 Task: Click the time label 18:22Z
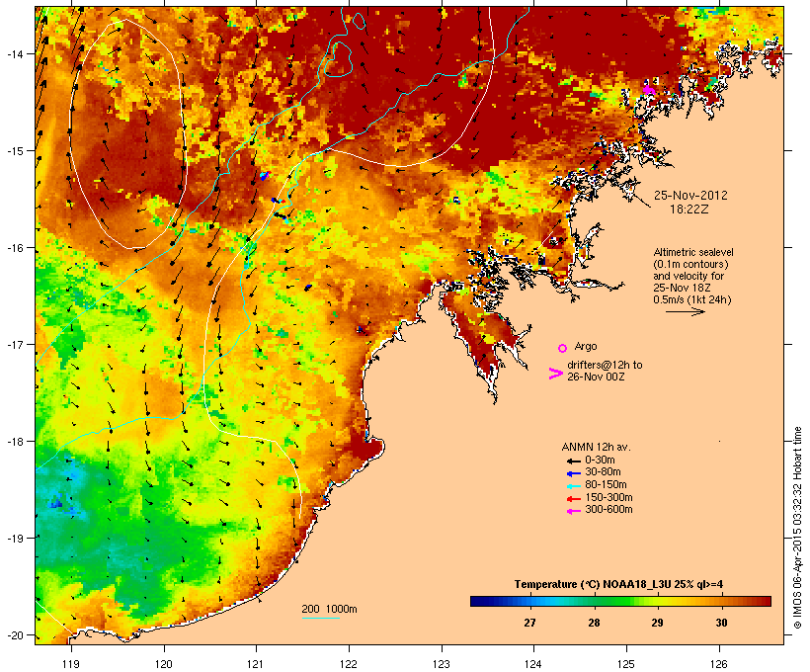[689, 210]
